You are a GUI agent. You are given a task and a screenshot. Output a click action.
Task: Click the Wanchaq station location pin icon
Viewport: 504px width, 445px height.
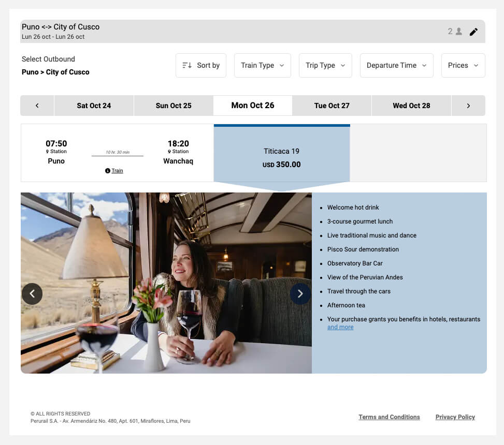[169, 152]
